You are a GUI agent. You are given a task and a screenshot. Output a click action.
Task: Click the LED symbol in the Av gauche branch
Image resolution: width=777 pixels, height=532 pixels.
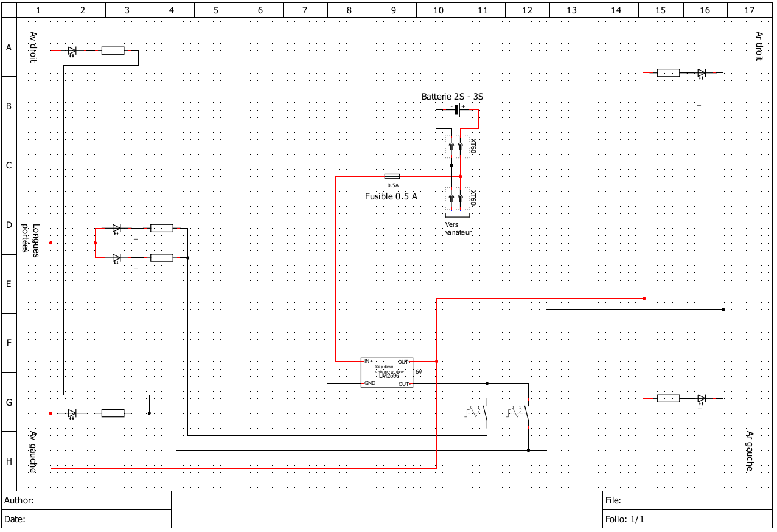click(x=72, y=413)
